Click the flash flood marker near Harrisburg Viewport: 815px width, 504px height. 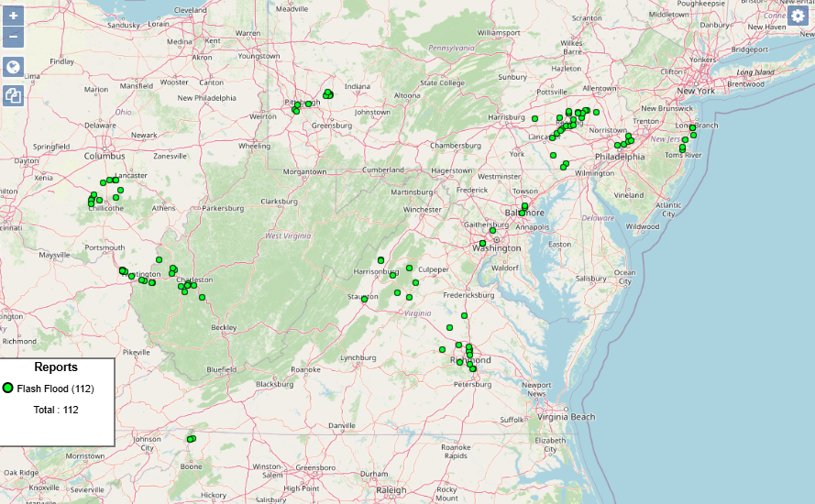click(x=534, y=118)
